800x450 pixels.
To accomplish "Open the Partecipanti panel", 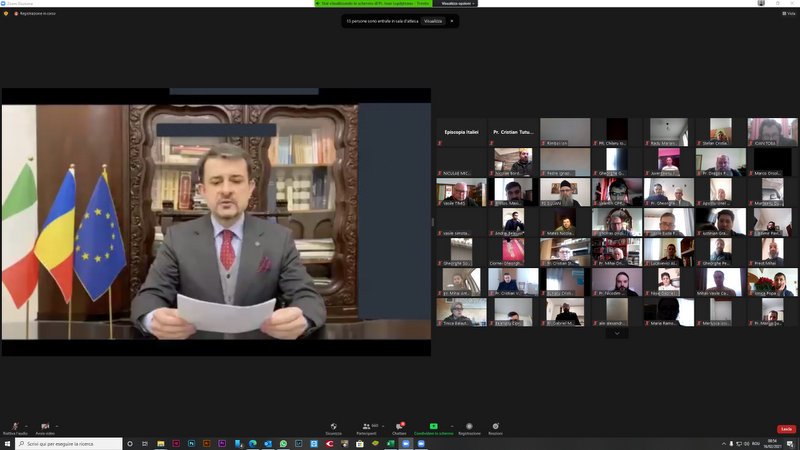I will pyautogui.click(x=367, y=426).
